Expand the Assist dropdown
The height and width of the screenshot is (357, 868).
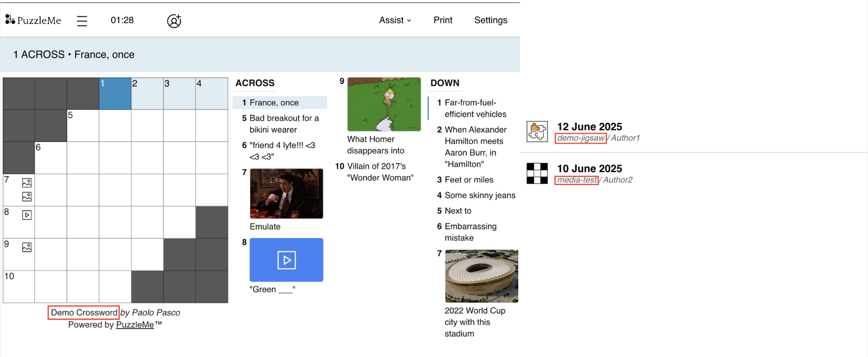pyautogui.click(x=395, y=20)
